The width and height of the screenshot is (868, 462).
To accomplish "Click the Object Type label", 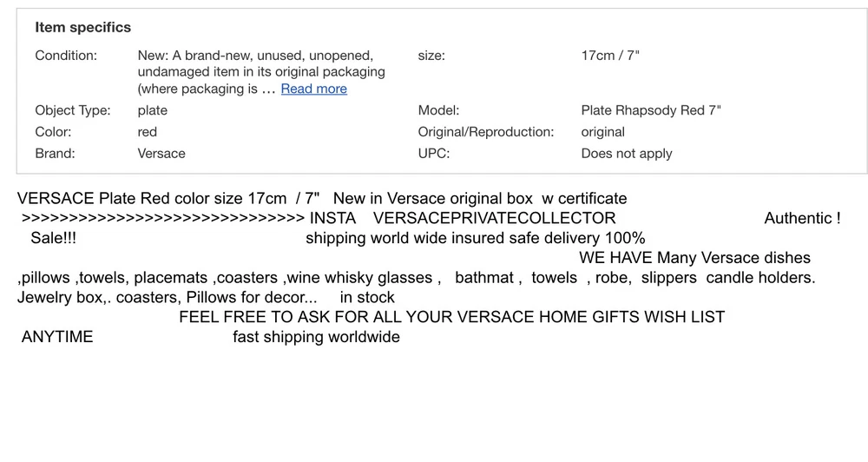I will coord(73,110).
